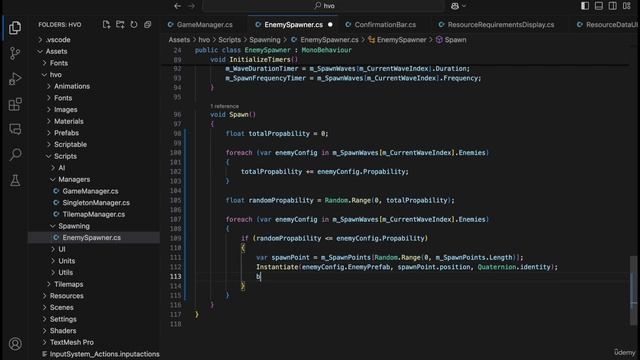640x360 pixels.
Task: Click Scripts in the breadcrumb path
Action: (229, 40)
